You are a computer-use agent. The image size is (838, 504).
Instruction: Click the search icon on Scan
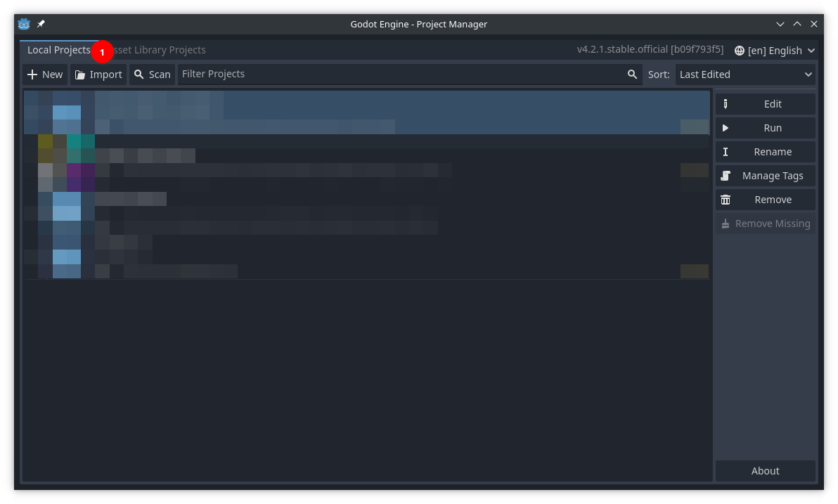click(139, 75)
